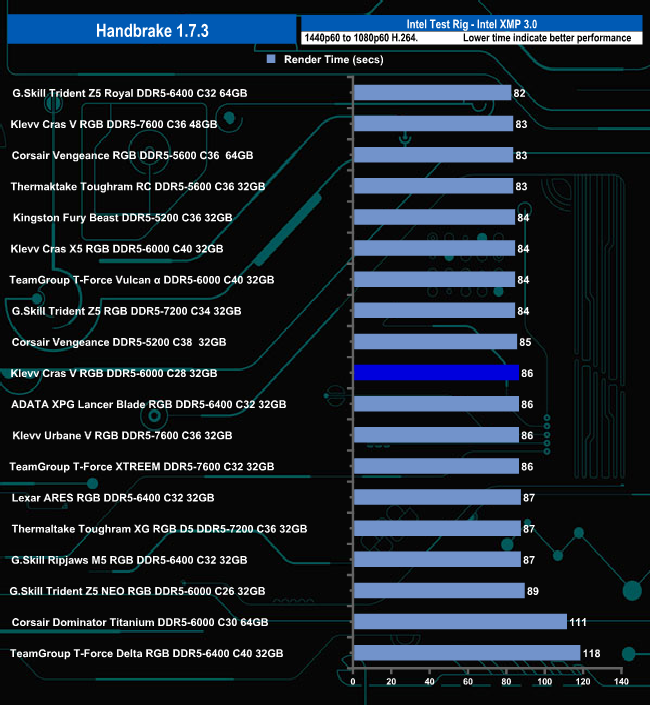Click the bar for G.Skill Trident Z5 Royal
This screenshot has width=650, height=705.
pos(432,93)
